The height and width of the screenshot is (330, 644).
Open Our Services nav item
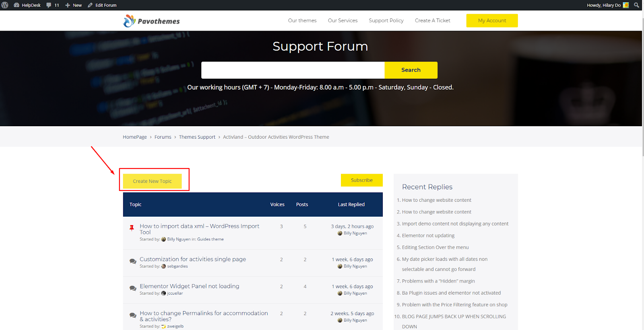click(x=343, y=20)
